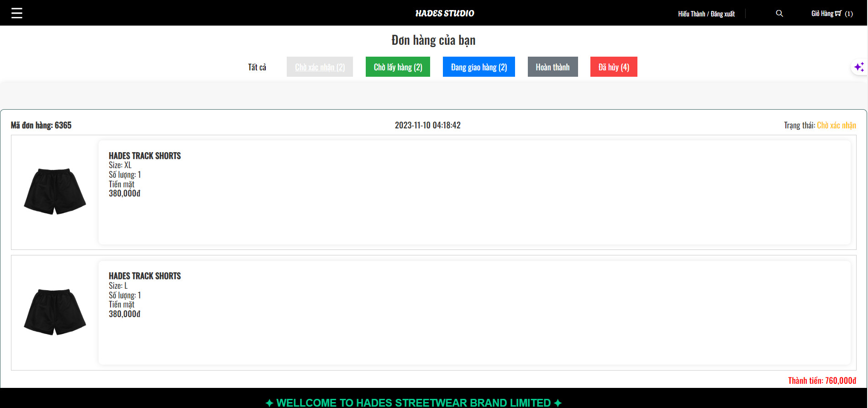
Task: Open Hiếu Thành / Đăng xuất account link
Action: [x=706, y=14]
